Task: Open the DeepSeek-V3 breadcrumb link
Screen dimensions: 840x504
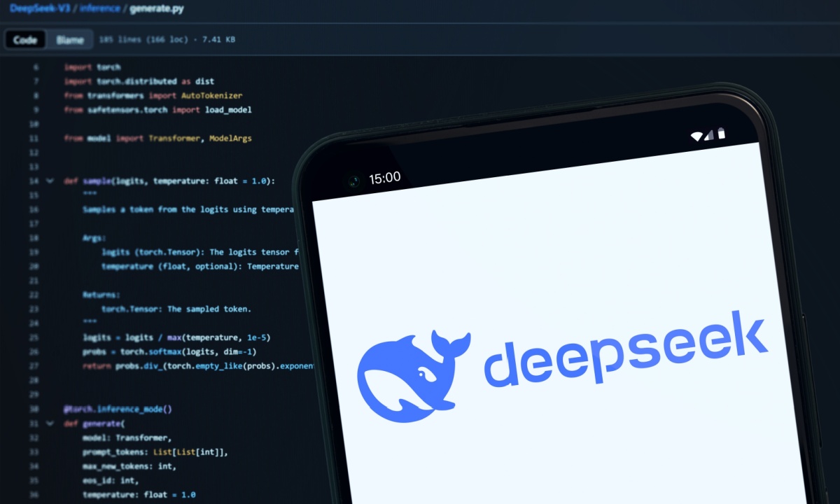Action: 40,8
